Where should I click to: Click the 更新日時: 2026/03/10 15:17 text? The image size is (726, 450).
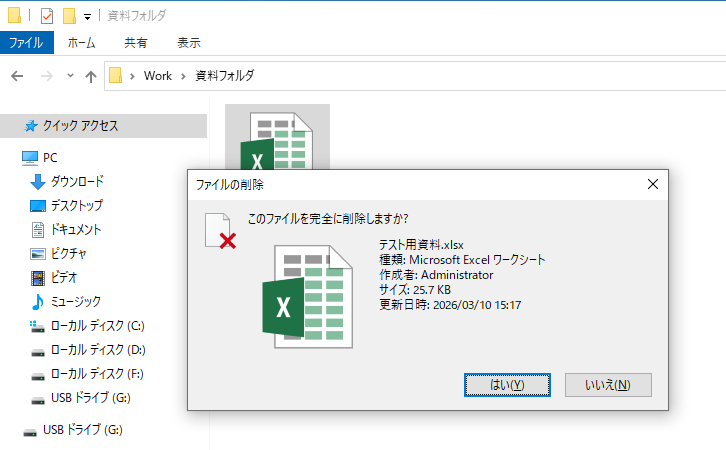(x=450, y=305)
